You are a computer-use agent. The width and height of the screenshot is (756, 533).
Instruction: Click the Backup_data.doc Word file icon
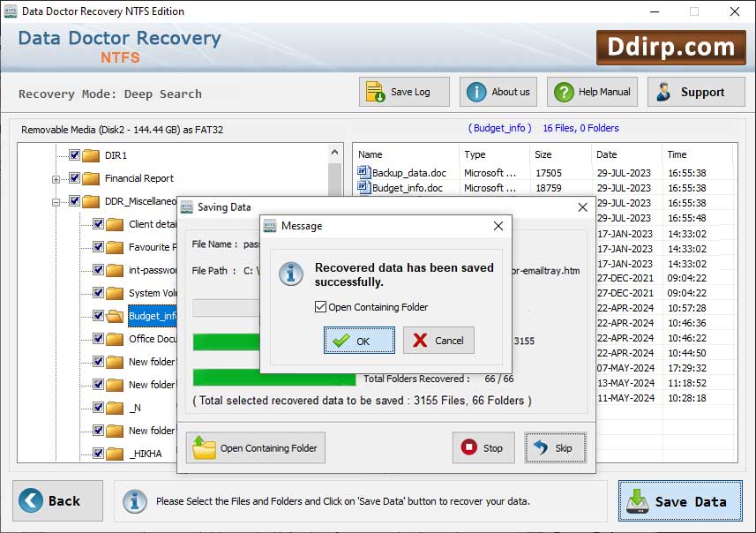click(x=364, y=172)
